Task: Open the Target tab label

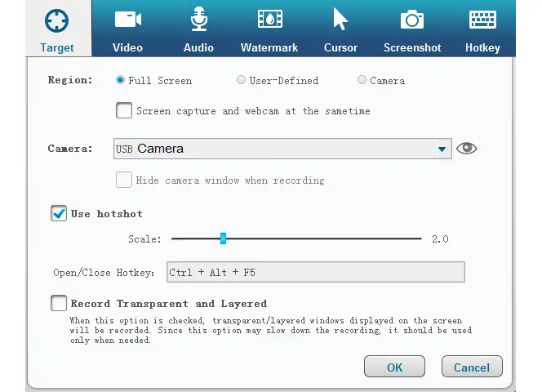Action: 57,47
